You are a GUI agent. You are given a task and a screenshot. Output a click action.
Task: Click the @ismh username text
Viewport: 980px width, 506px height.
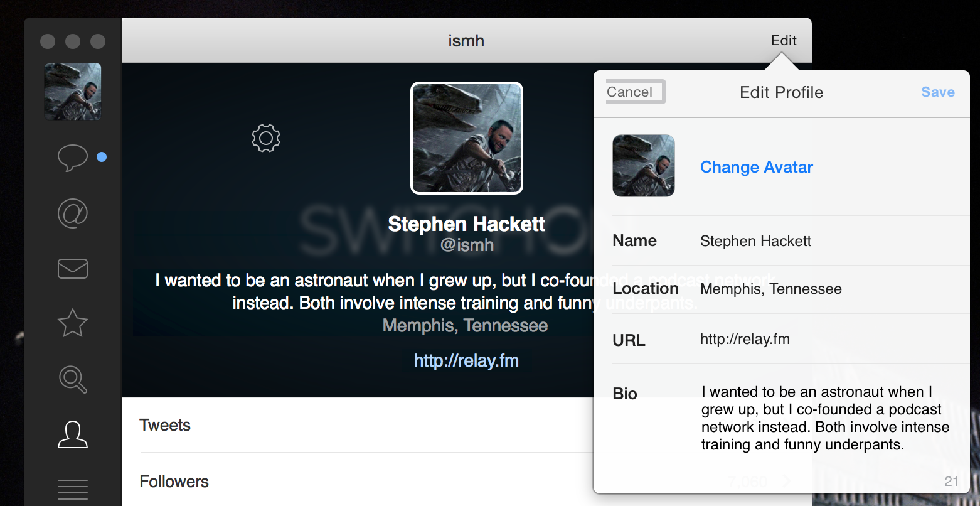467,245
